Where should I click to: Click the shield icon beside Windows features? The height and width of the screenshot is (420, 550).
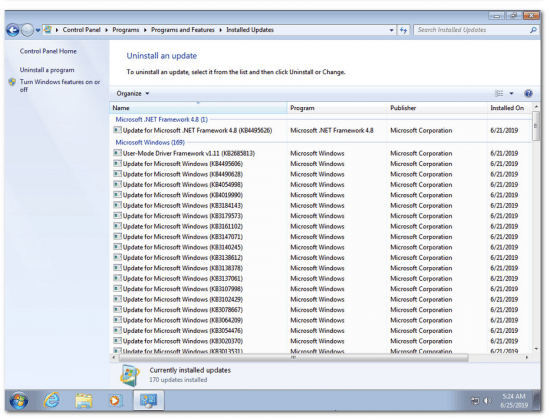pos(12,82)
